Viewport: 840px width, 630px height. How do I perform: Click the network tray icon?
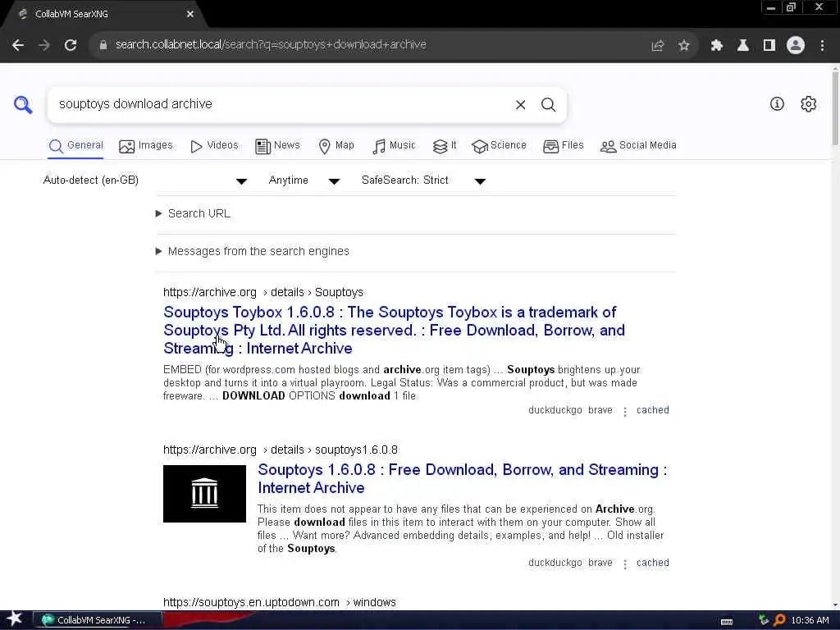point(764,620)
